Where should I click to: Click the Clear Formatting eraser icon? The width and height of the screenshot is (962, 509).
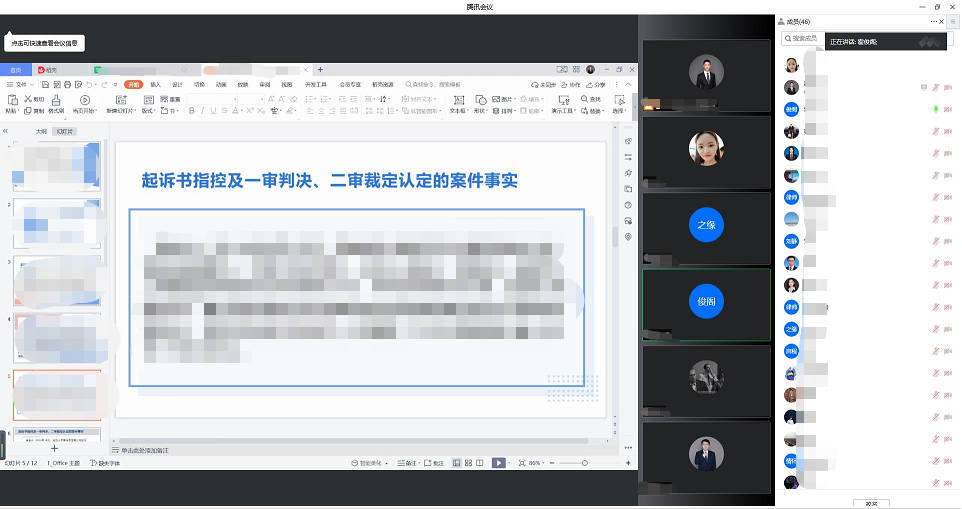[294, 99]
